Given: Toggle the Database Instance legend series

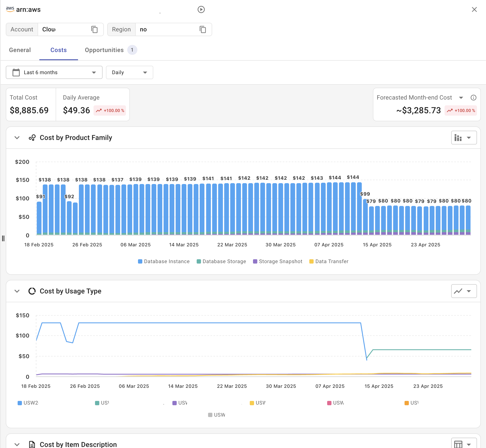Looking at the screenshot, I should pos(164,261).
